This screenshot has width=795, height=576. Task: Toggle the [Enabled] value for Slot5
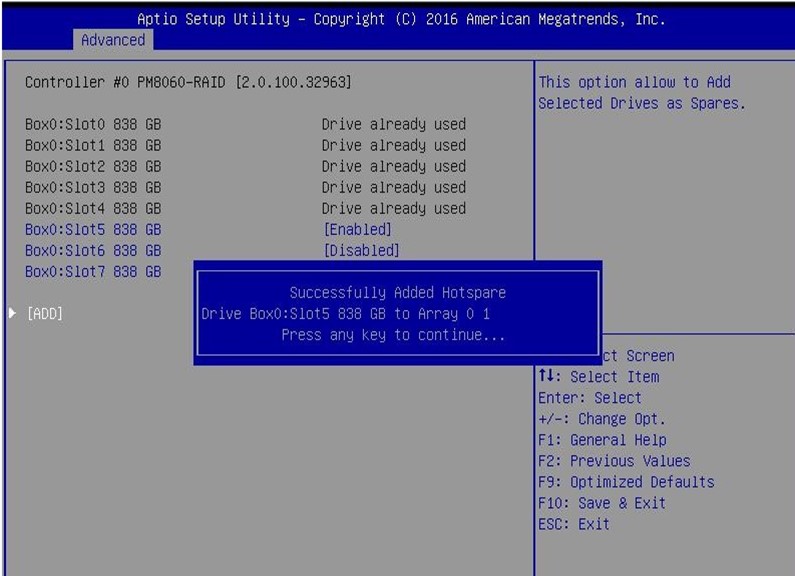[360, 230]
